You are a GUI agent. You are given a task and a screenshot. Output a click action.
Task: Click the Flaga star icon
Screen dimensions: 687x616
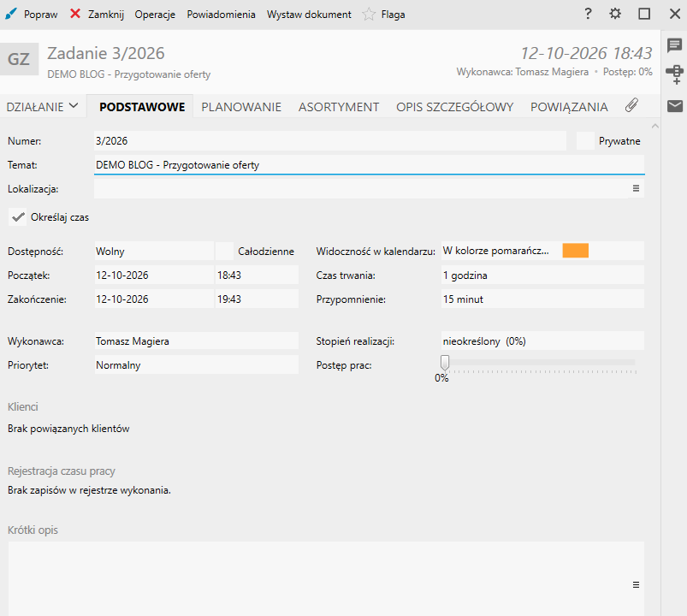[x=369, y=15]
